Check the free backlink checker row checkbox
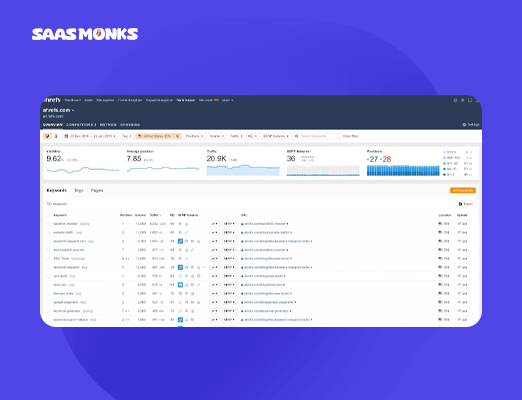The image size is (522, 400). pos(48,250)
